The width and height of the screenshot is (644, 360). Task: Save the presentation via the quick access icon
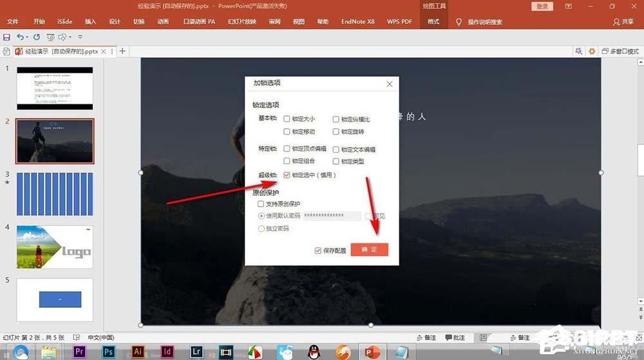coord(6,37)
